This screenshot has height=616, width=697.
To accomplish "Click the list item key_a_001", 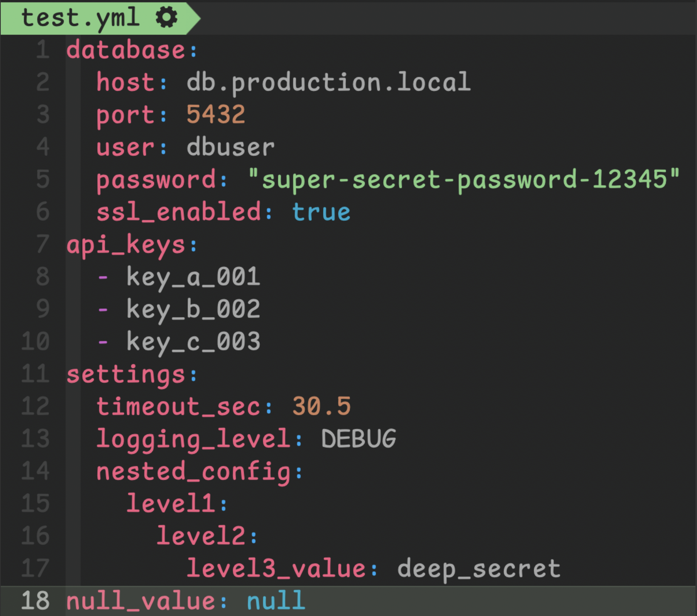I will (x=193, y=276).
